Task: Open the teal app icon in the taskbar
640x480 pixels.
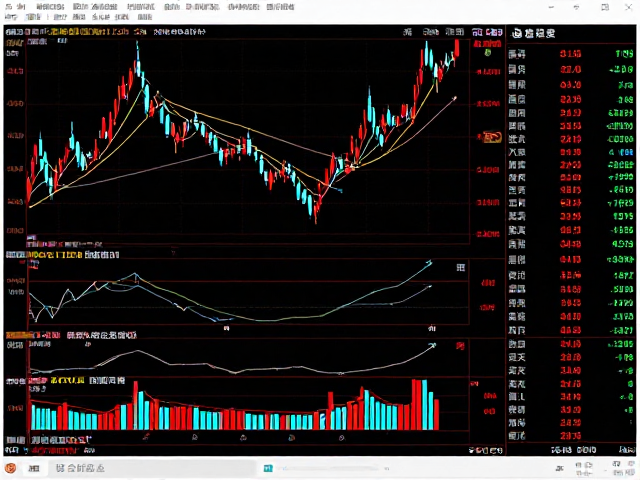Action: 268,468
